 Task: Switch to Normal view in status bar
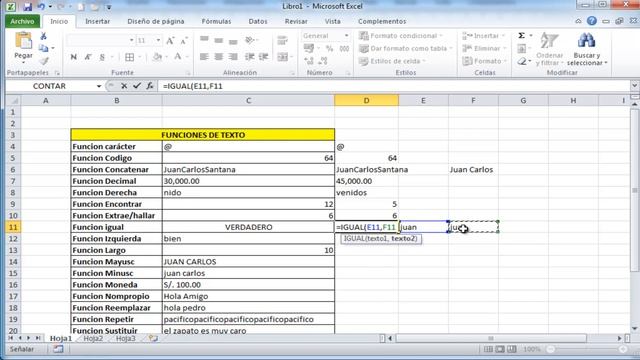coord(488,349)
